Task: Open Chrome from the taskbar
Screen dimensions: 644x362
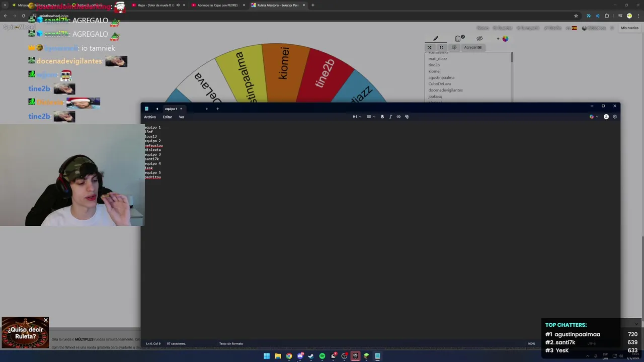Action: (289, 356)
